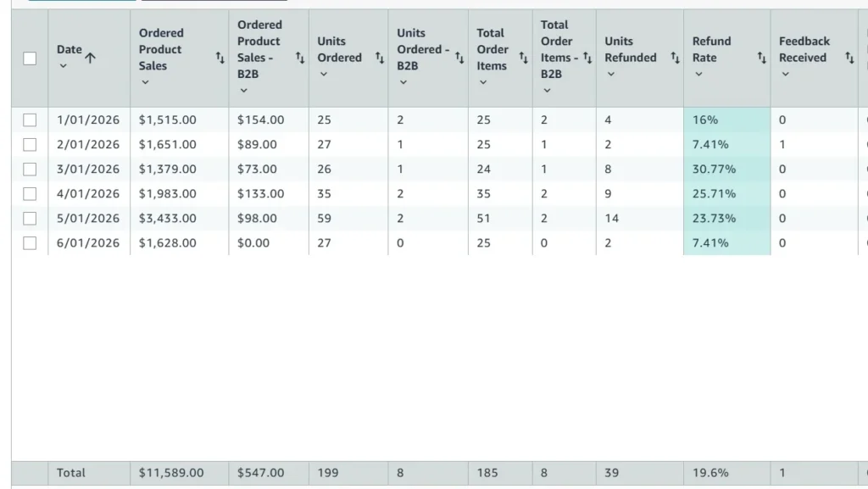This screenshot has height=489, width=868.
Task: Click the 30.77% refund rate cell
Action: click(x=726, y=169)
